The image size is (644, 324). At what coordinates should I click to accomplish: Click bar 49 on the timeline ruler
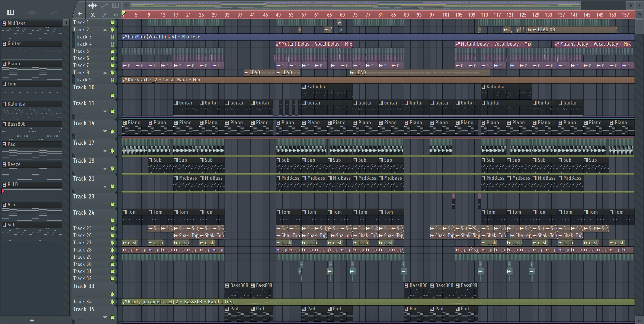(278, 15)
